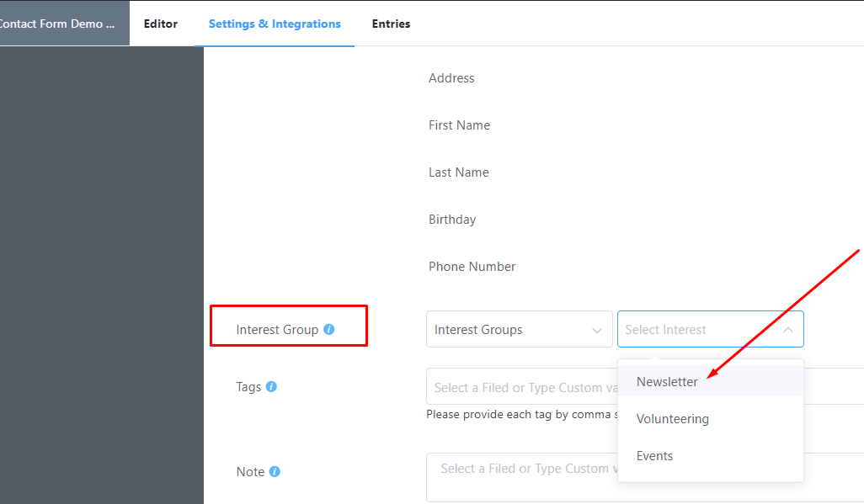The height and width of the screenshot is (504, 864).
Task: Switch to the Editor tab
Action: tap(160, 24)
